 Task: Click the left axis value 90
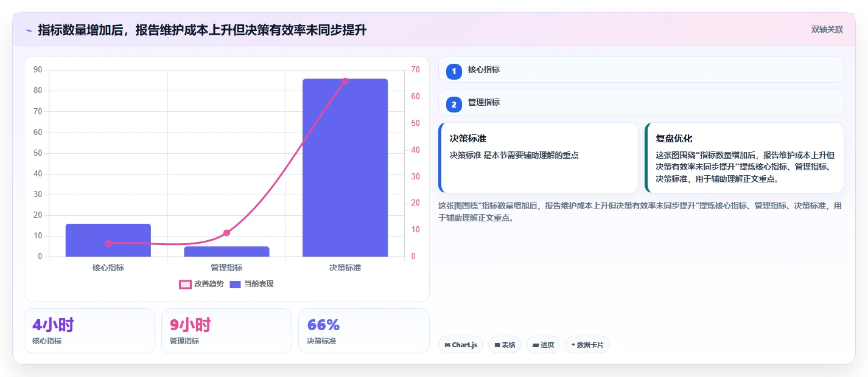coord(38,70)
